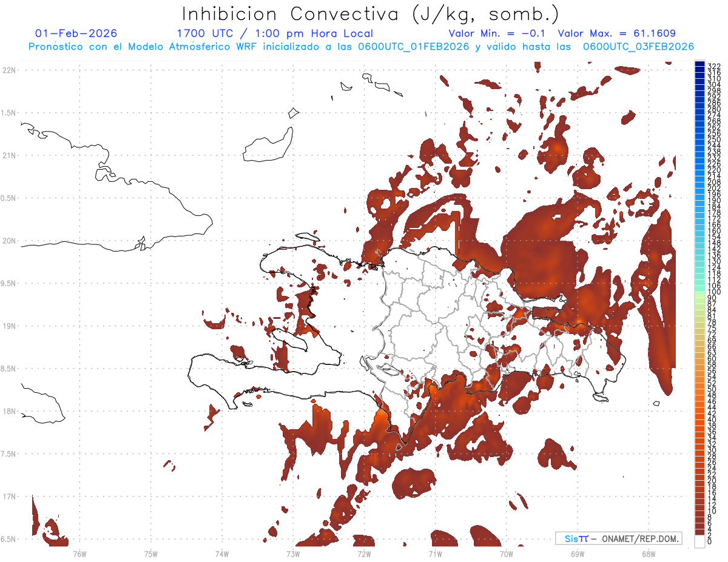Click the 73W longitude label
This screenshot has width=728, height=562.
tap(293, 553)
